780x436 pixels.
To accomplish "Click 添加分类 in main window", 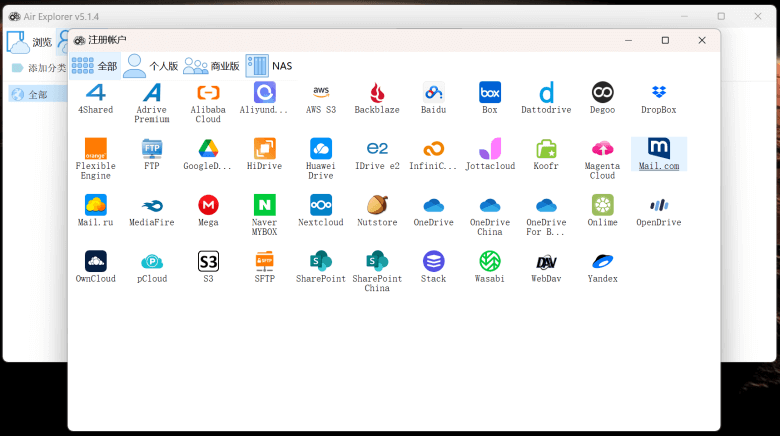I will [x=39, y=68].
